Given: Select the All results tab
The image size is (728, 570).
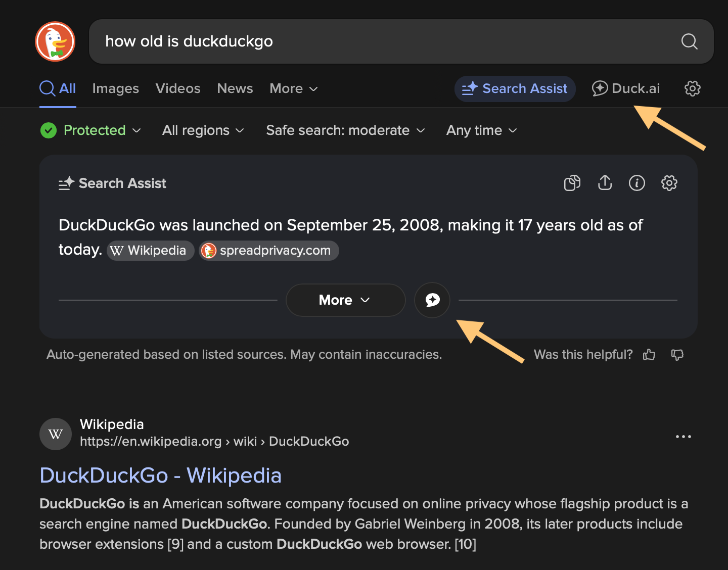Looking at the screenshot, I should (58, 88).
